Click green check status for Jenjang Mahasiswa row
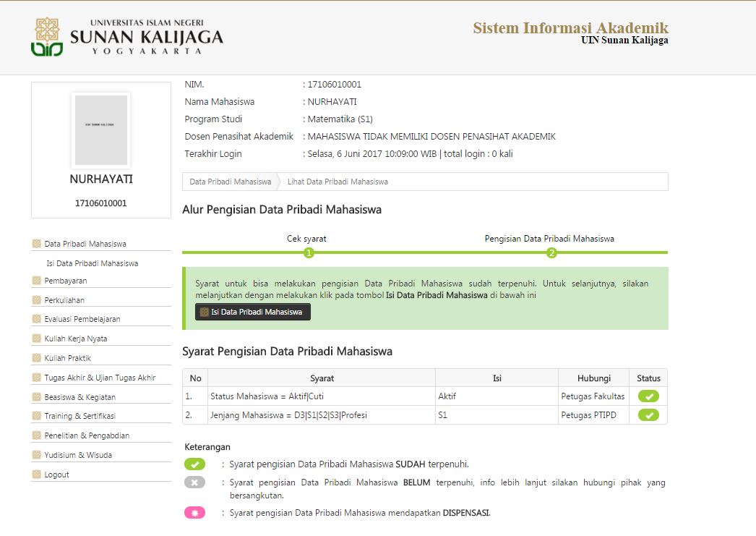 pos(648,415)
